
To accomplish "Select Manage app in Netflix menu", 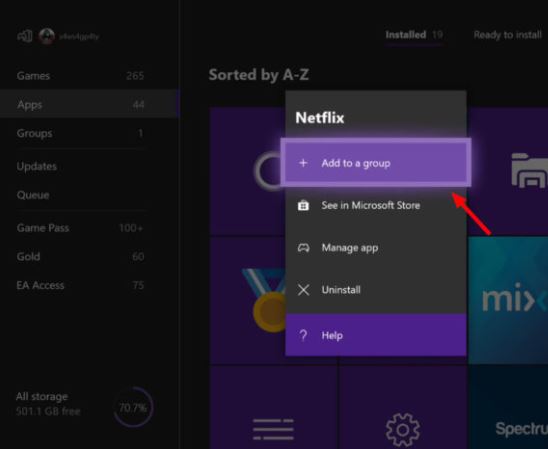I will pyautogui.click(x=376, y=248).
